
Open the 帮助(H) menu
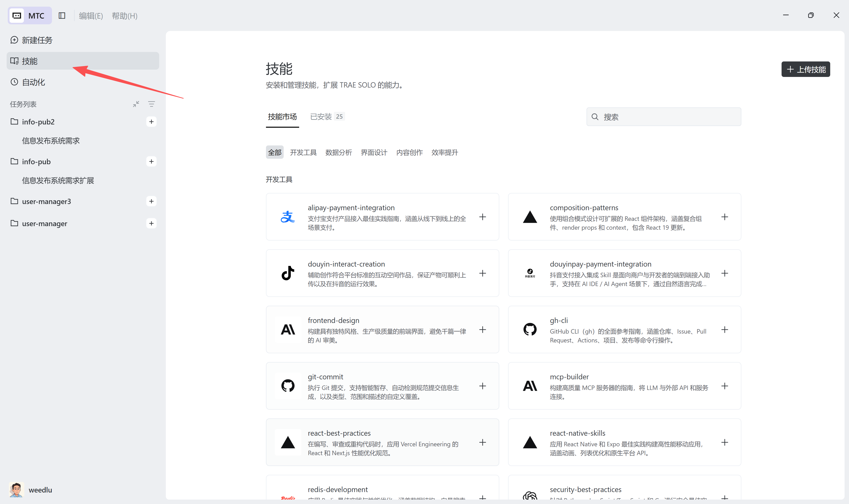click(125, 16)
